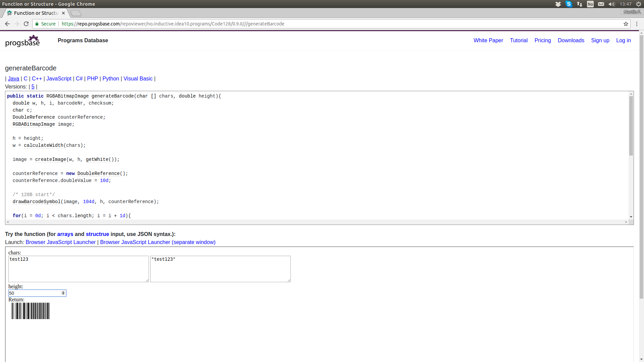Image resolution: width=644 pixels, height=362 pixels.
Task: Click the Log in link
Action: pyautogui.click(x=623, y=41)
